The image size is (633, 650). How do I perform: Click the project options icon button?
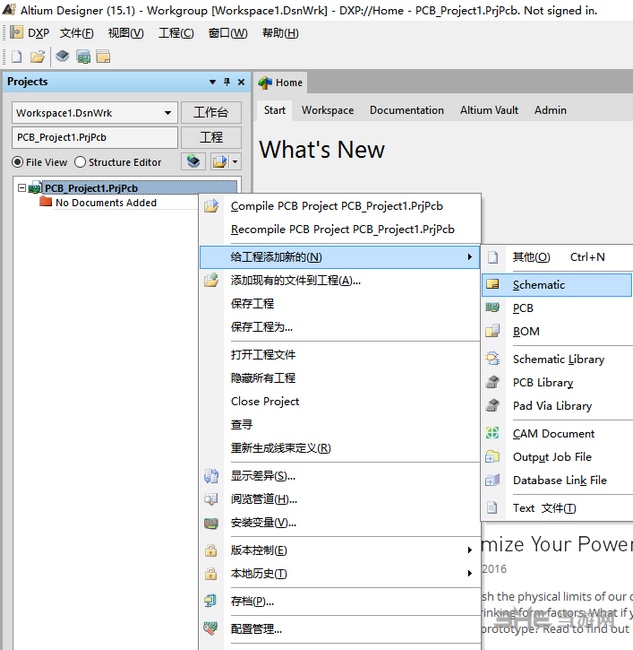pyautogui.click(x=220, y=161)
